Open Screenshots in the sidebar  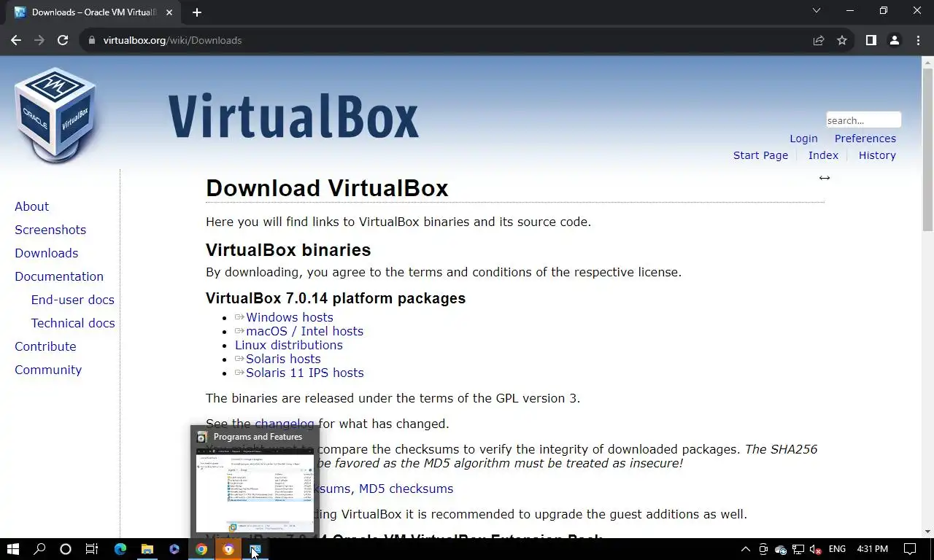point(50,230)
